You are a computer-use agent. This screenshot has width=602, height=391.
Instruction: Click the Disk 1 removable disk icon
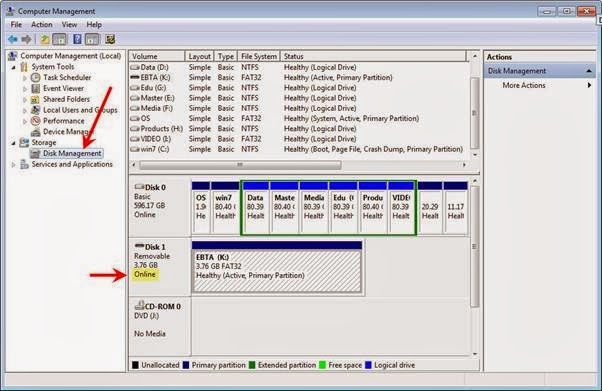tap(139, 246)
